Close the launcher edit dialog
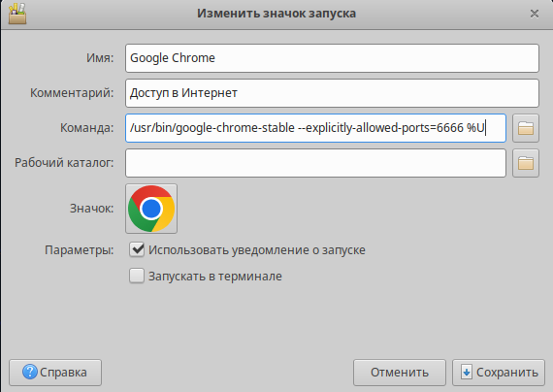 535,14
